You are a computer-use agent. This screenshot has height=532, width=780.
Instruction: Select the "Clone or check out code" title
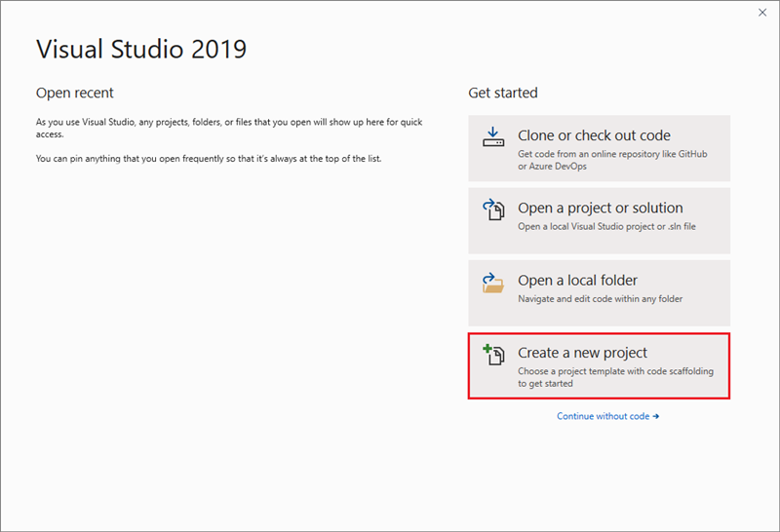(x=594, y=135)
